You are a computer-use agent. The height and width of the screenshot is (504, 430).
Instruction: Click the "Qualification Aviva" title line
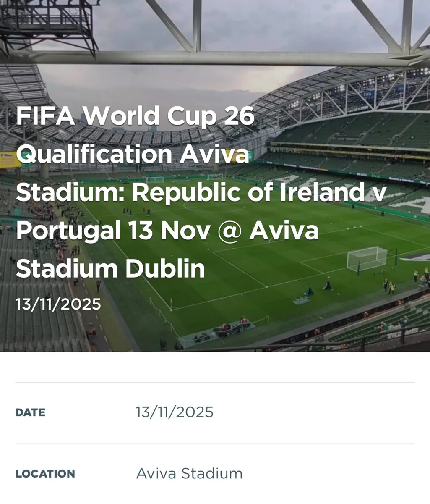coord(133,155)
